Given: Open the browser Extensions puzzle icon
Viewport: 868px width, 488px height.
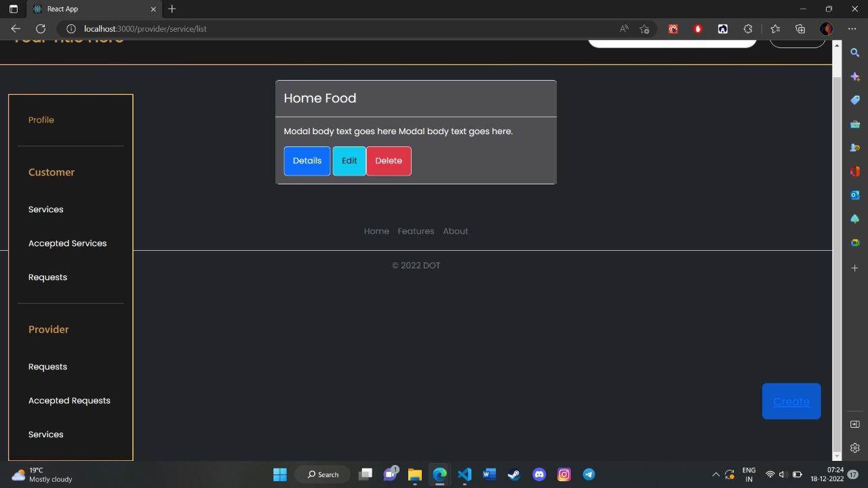Looking at the screenshot, I should point(748,28).
